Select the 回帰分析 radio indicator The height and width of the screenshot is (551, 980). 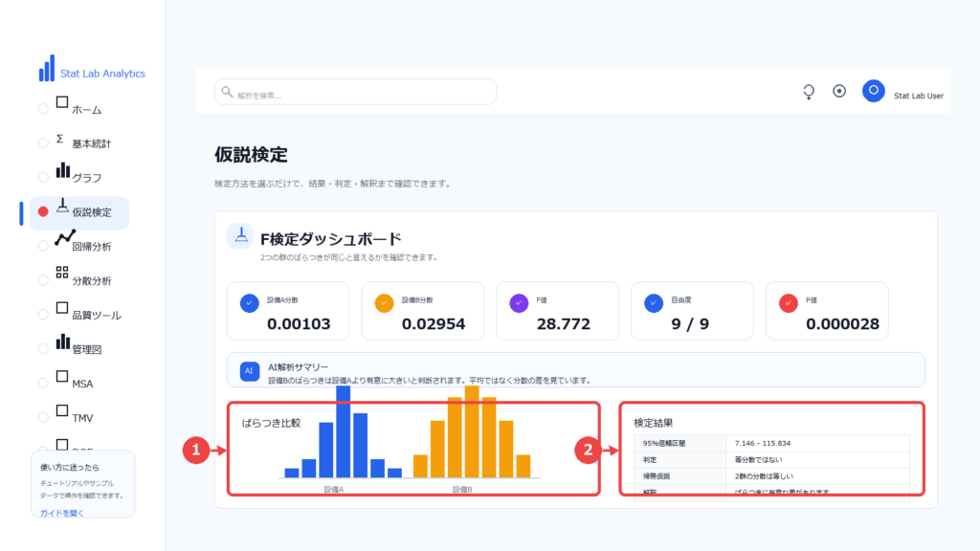(x=43, y=246)
